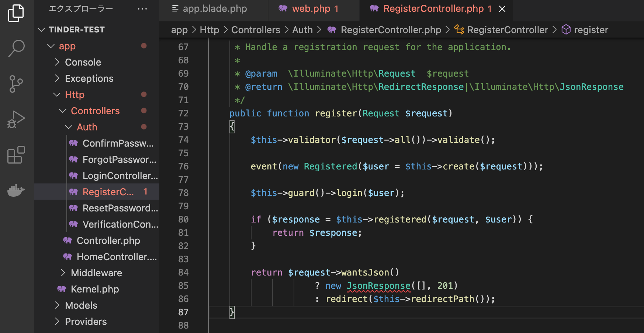Click the elephant icon beside Kernel.php
This screenshot has height=333, width=644.
[x=62, y=289]
